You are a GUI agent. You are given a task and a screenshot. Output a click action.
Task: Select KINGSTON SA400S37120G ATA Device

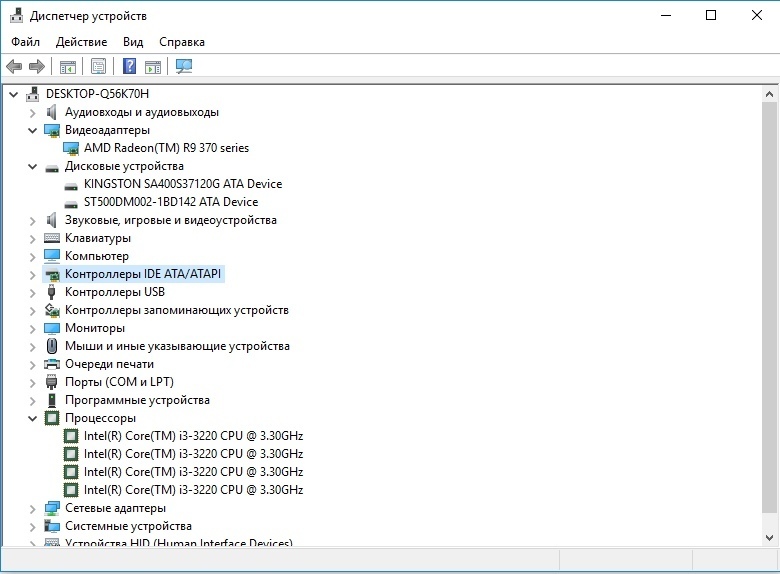point(183,184)
